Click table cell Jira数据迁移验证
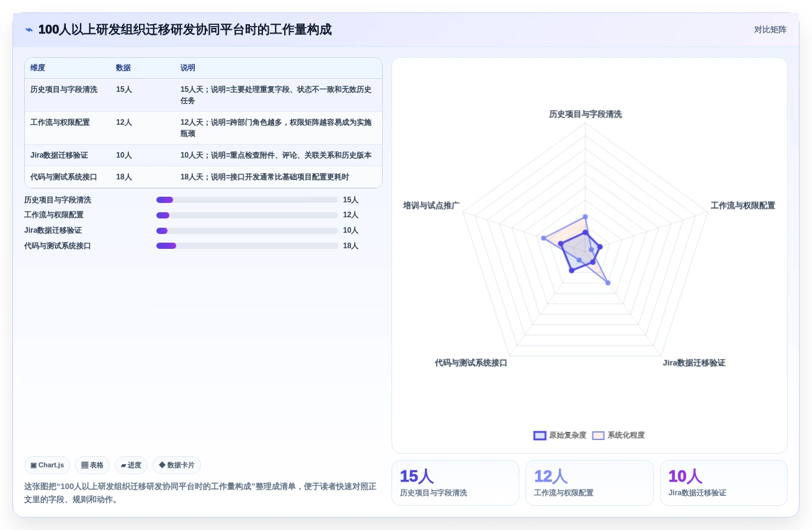The width and height of the screenshot is (812, 530). (x=59, y=155)
